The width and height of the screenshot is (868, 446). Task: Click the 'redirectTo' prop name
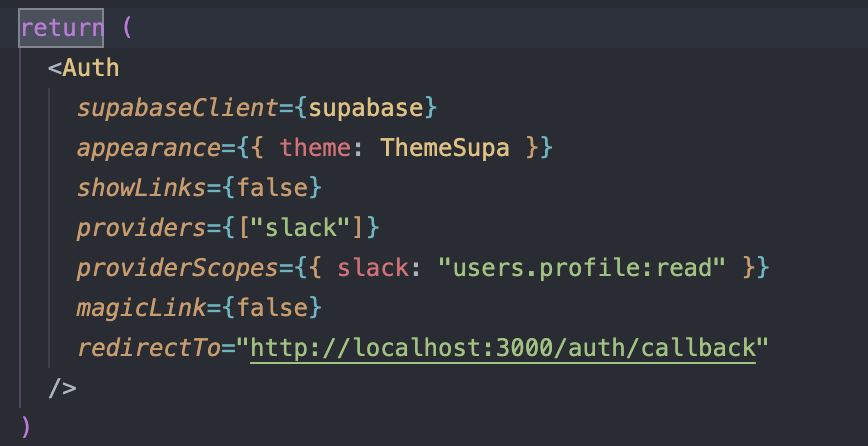[x=148, y=348]
